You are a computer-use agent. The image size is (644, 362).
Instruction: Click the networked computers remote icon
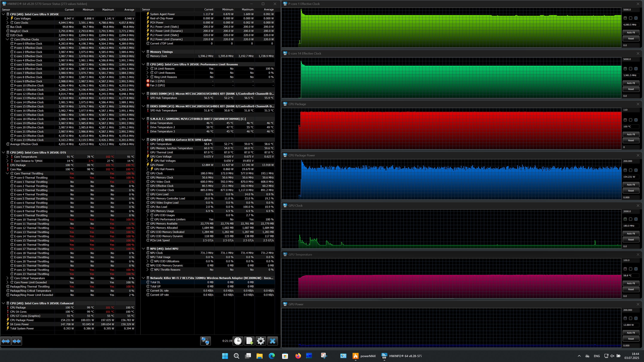(205, 341)
